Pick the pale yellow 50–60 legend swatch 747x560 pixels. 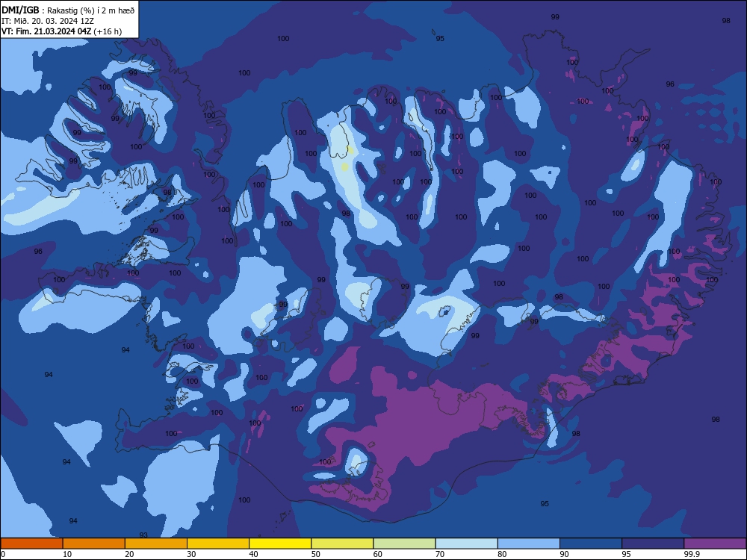tap(342, 544)
